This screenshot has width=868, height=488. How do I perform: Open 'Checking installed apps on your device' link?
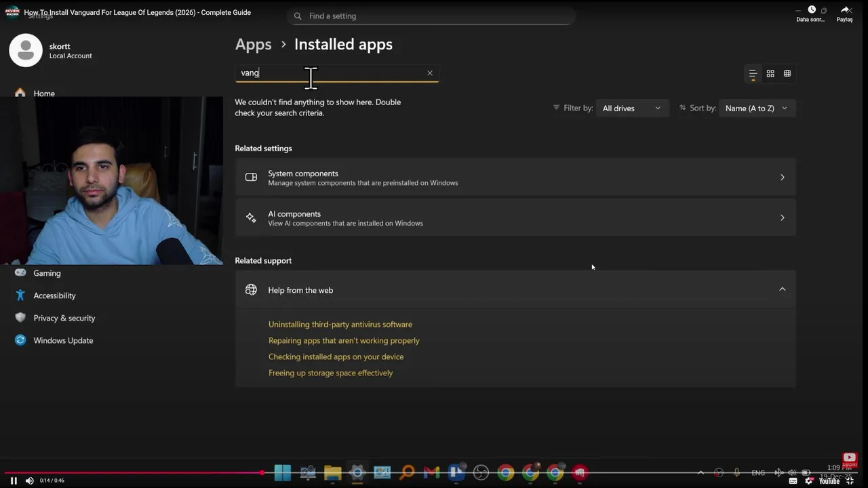click(x=336, y=357)
